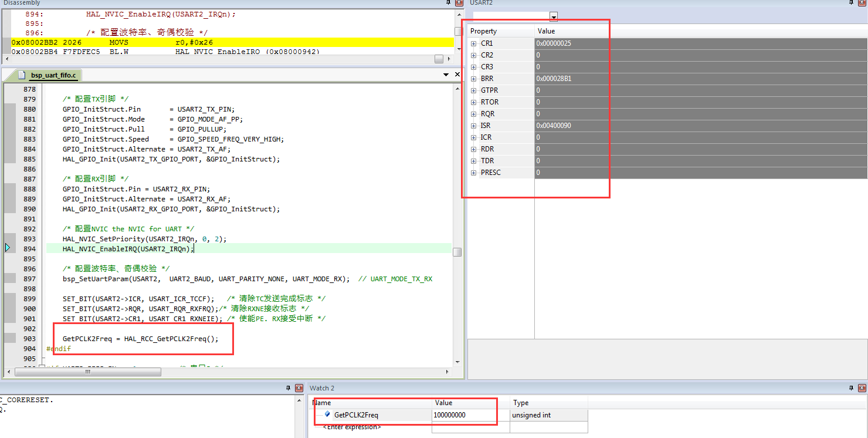Click the editor horizontal scrollbar thumb
Image resolution: width=868 pixels, height=438 pixels.
pos(88,372)
